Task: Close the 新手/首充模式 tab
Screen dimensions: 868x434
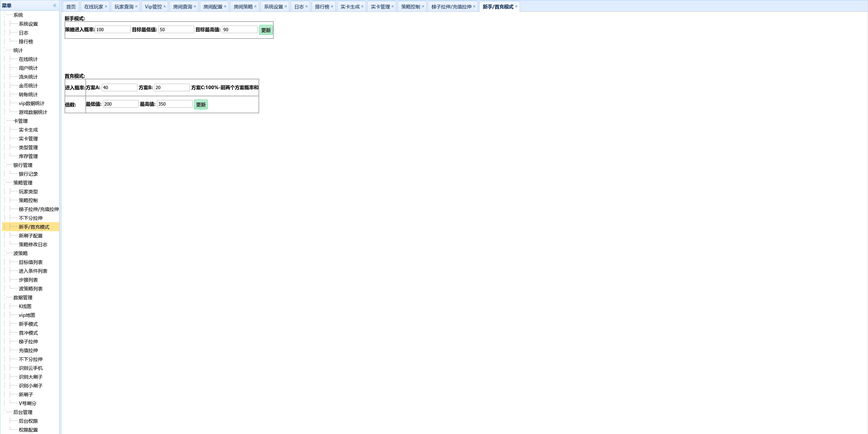Action: coord(516,6)
